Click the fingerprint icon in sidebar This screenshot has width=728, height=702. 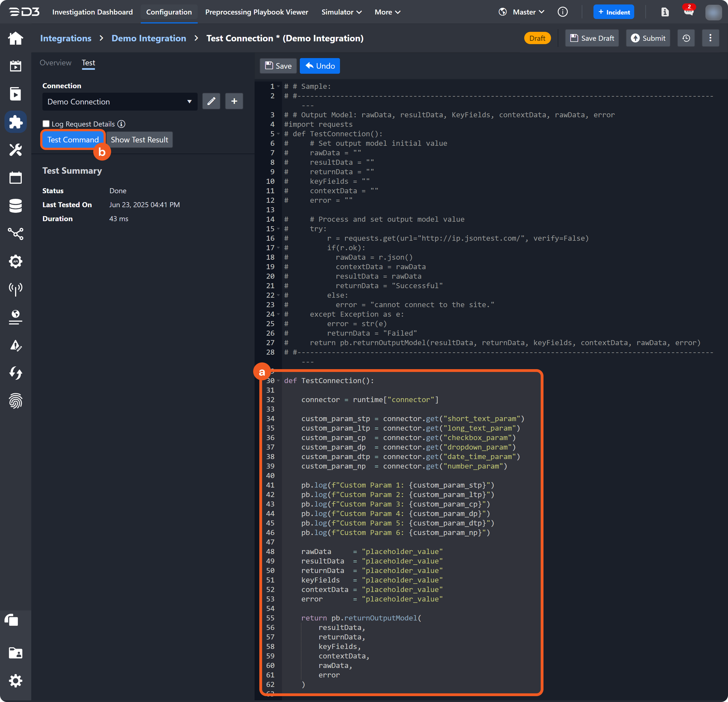point(16,401)
